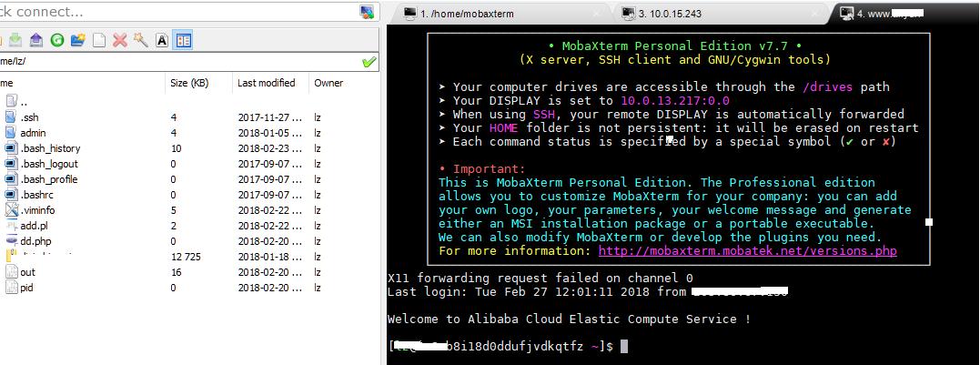The width and height of the screenshot is (980, 365).
Task: Select the .bash_logout file
Action: point(49,164)
